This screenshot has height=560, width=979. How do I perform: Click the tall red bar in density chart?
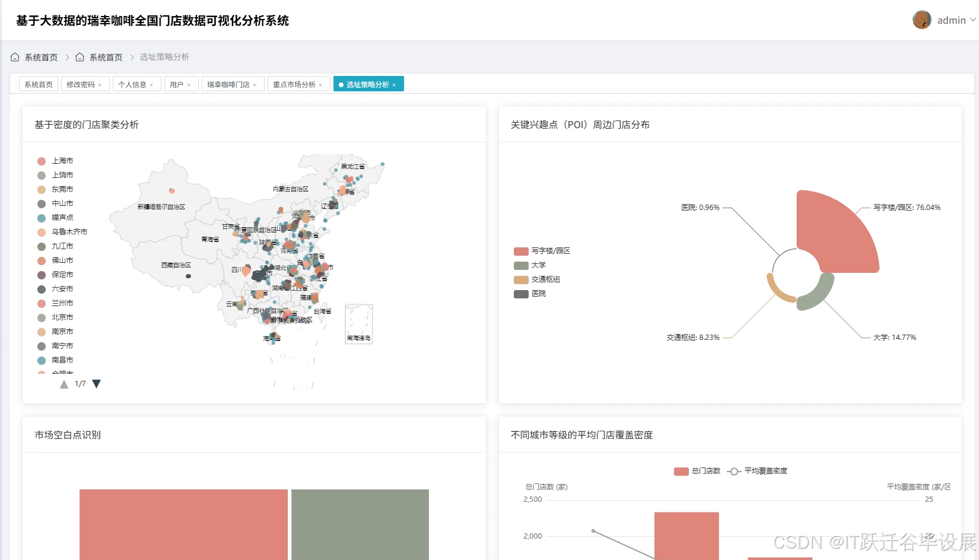coord(686,536)
